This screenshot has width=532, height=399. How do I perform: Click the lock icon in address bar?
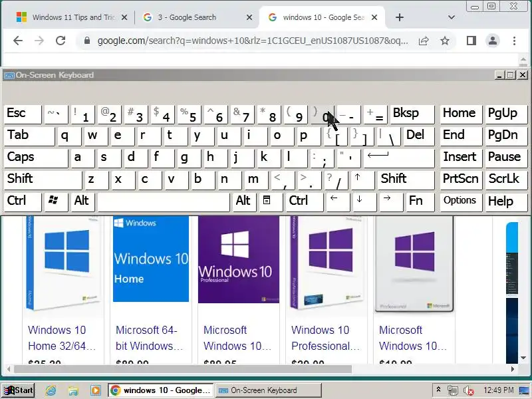(x=87, y=41)
